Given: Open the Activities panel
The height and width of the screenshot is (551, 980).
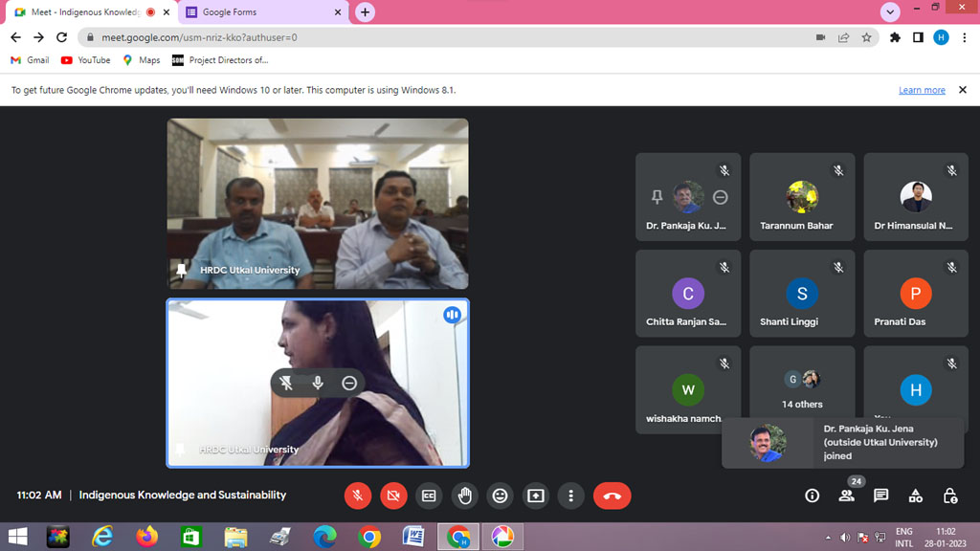Looking at the screenshot, I should coord(916,496).
